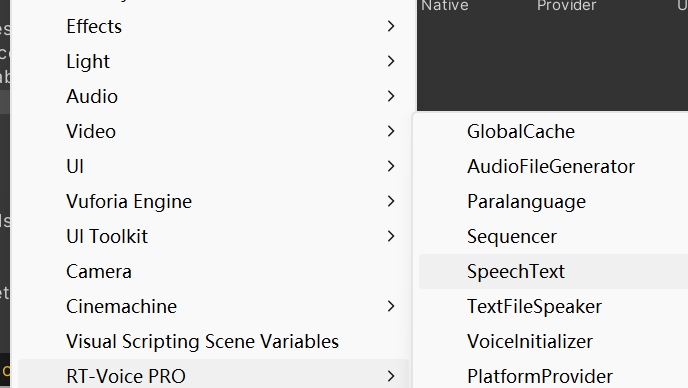Open the Vuforia Engine submenu
This screenshot has height=388, width=688.
213,201
